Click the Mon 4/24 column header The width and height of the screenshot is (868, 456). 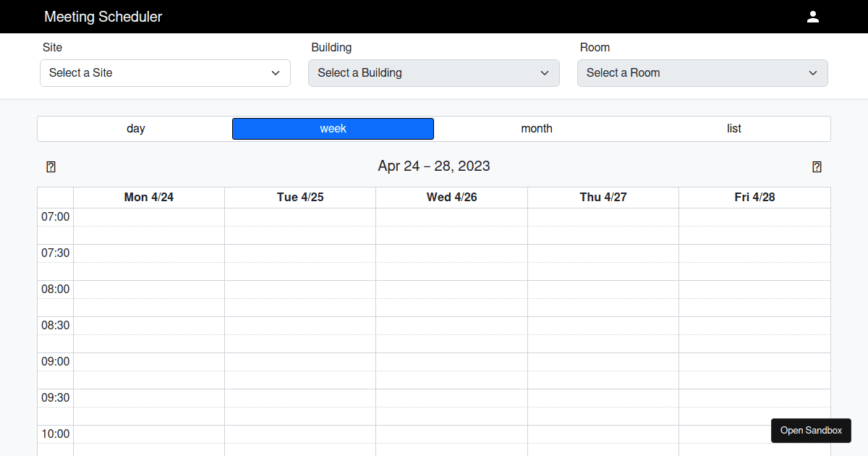point(149,198)
